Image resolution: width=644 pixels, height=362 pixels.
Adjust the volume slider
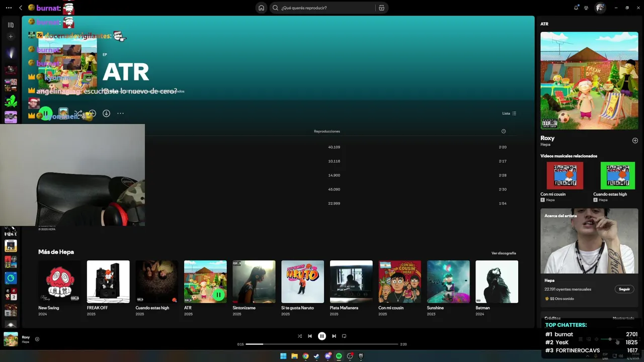coord(609,339)
